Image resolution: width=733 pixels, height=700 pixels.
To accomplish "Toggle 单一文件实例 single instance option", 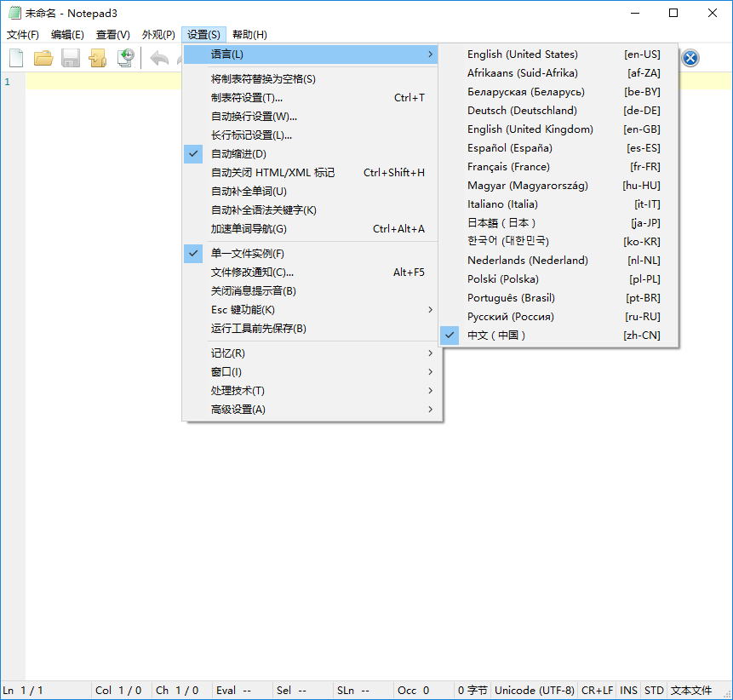I will tap(247, 253).
